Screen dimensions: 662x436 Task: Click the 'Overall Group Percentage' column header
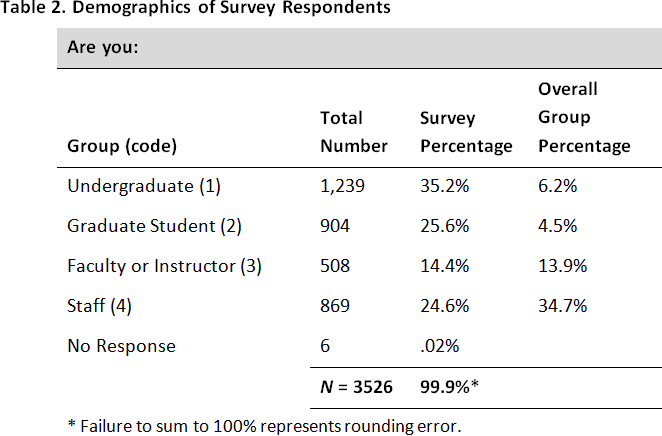click(x=584, y=118)
